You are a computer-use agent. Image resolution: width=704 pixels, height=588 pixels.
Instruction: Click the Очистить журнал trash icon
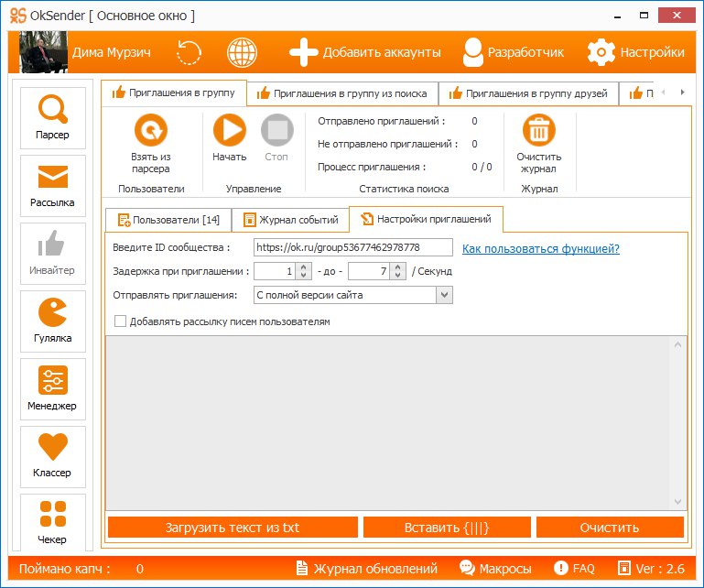(x=538, y=131)
